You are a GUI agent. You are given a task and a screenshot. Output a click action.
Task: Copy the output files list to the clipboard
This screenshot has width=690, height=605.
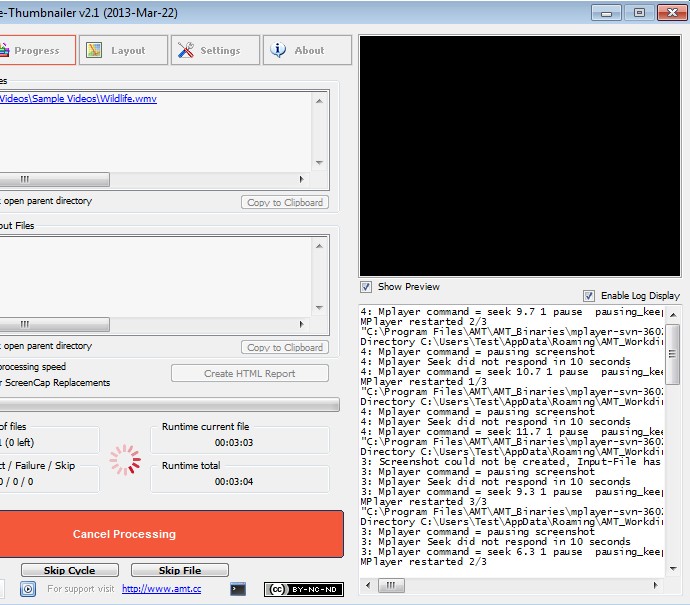coord(285,348)
